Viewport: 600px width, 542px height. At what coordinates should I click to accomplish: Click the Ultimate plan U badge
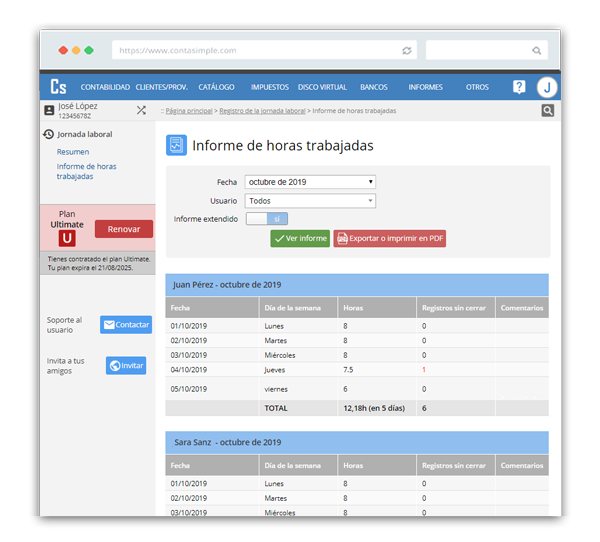coord(67,238)
